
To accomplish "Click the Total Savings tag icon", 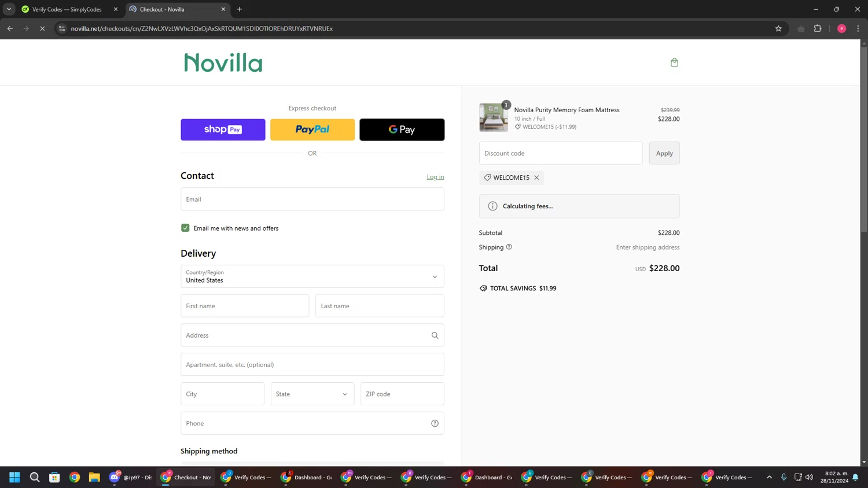I will 483,288.
